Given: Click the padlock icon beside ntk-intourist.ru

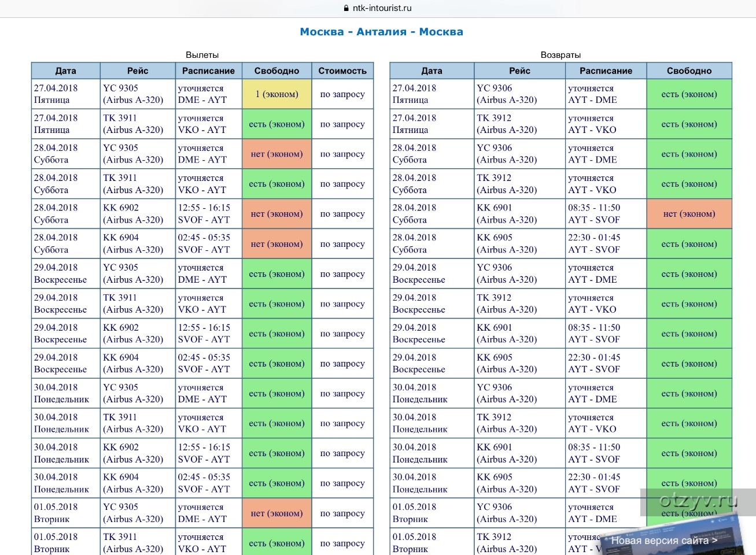Looking at the screenshot, I should click(x=346, y=9).
